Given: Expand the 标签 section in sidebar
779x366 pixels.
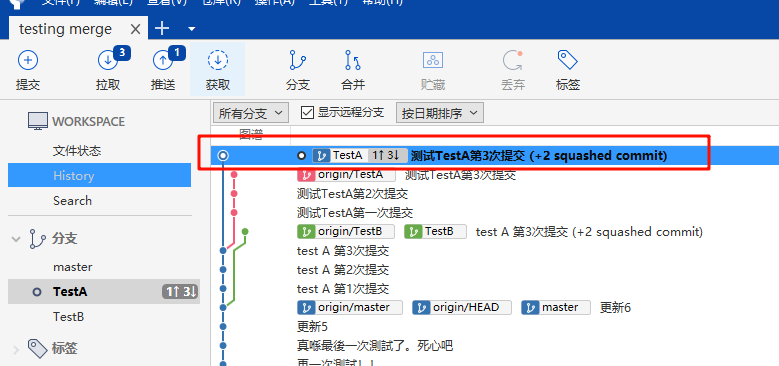Looking at the screenshot, I should (16, 349).
